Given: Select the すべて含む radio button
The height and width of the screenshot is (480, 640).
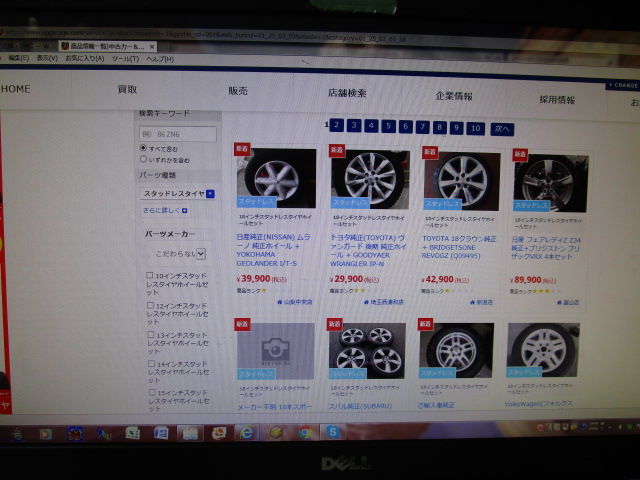Looking at the screenshot, I should (x=143, y=148).
